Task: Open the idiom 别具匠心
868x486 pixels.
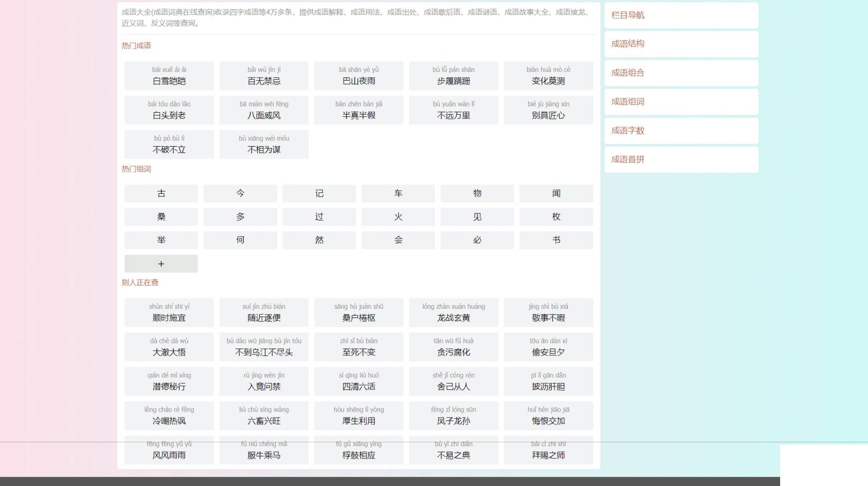Action: (549, 110)
